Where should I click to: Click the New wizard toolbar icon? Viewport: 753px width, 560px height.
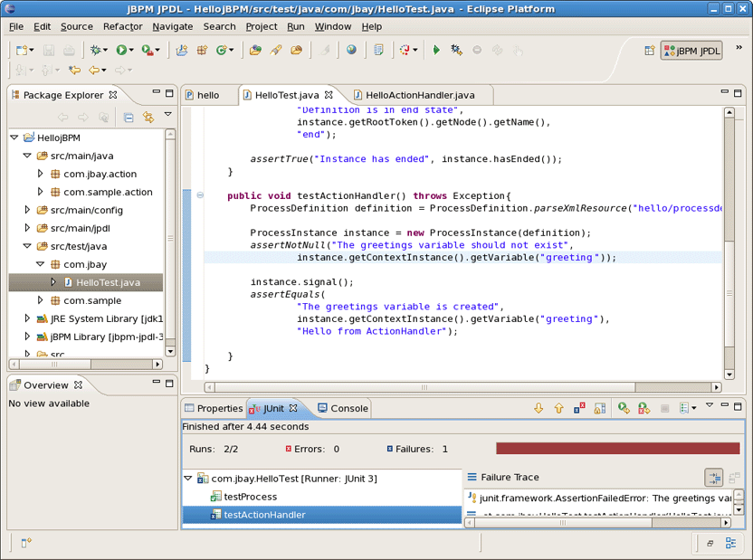coord(22,50)
